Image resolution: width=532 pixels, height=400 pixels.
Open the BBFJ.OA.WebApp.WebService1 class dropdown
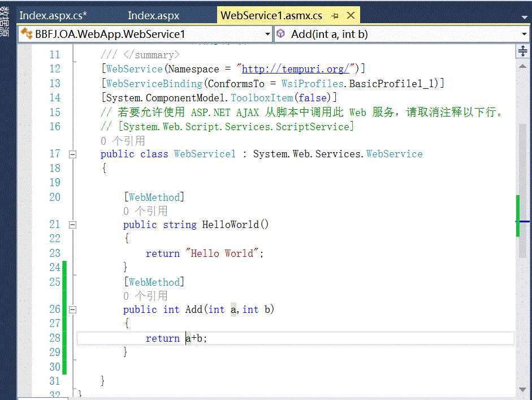(267, 34)
